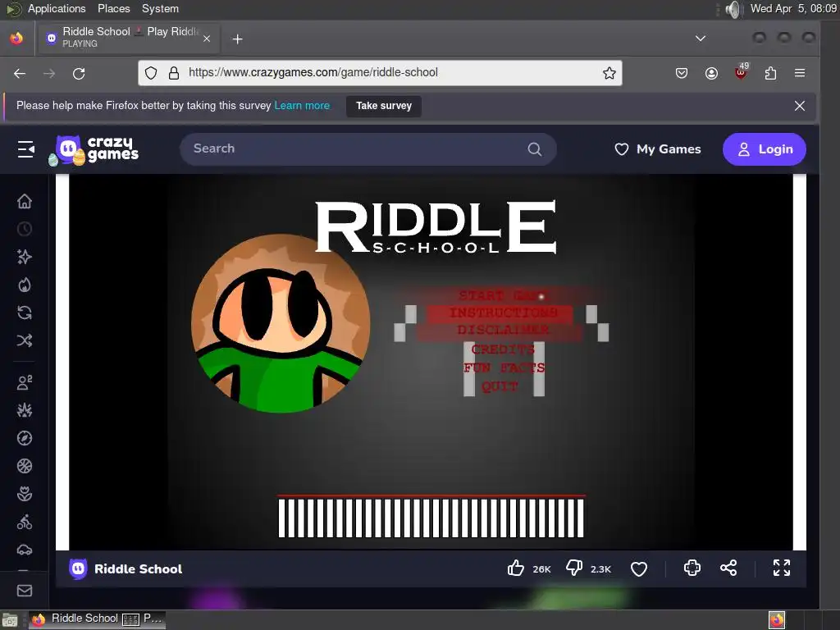Open tracking protection shield icon
This screenshot has width=840, height=630.
151,73
